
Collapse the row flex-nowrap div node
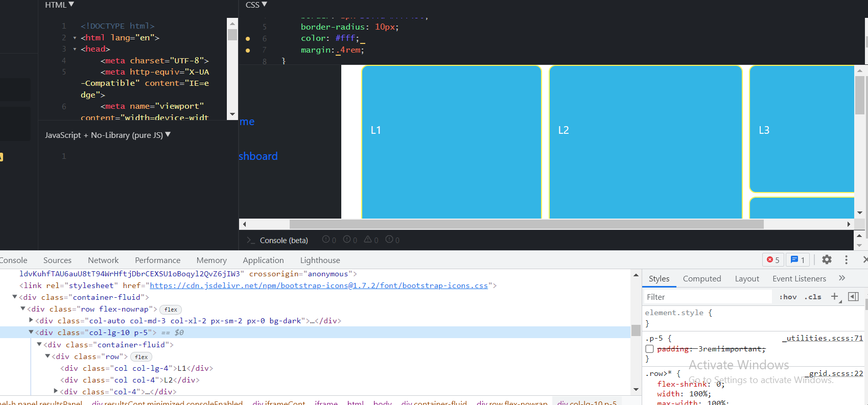pyautogui.click(x=23, y=308)
